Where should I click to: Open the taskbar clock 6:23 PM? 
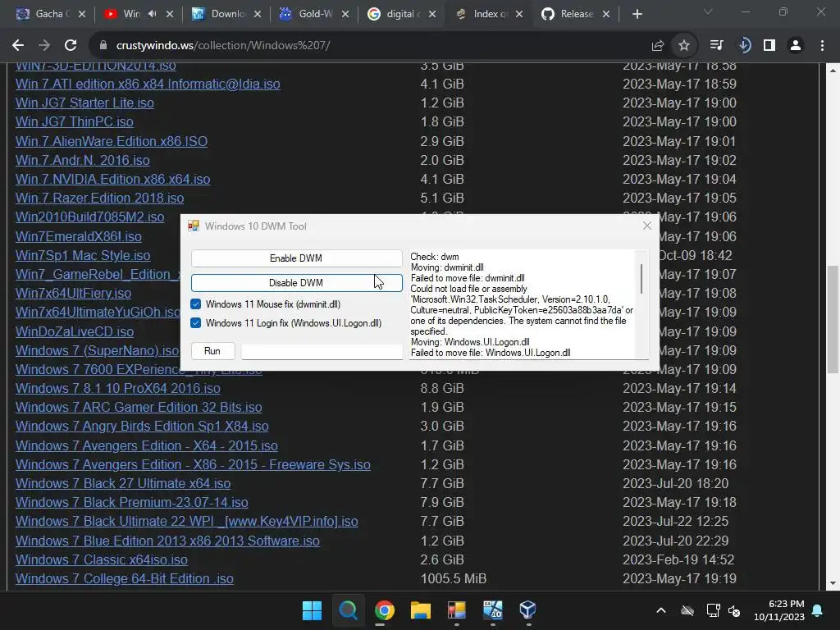coord(779,610)
